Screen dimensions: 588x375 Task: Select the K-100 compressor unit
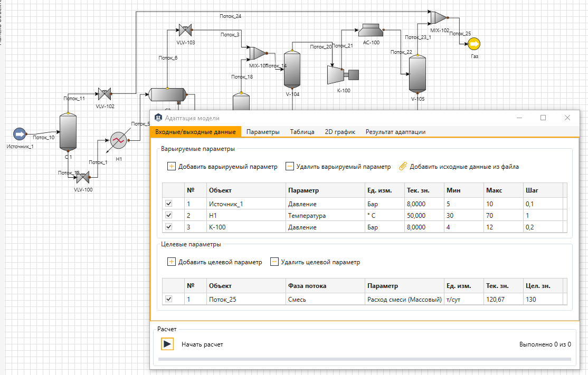[x=343, y=75]
